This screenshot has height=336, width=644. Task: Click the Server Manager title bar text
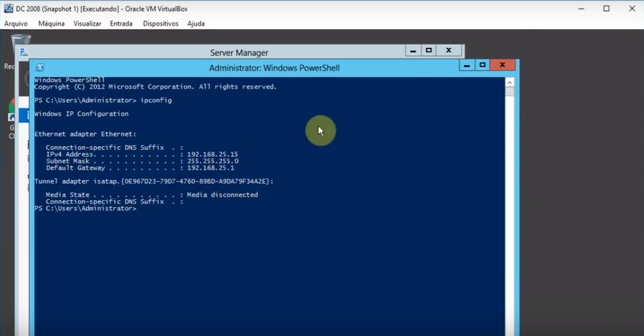click(x=239, y=52)
